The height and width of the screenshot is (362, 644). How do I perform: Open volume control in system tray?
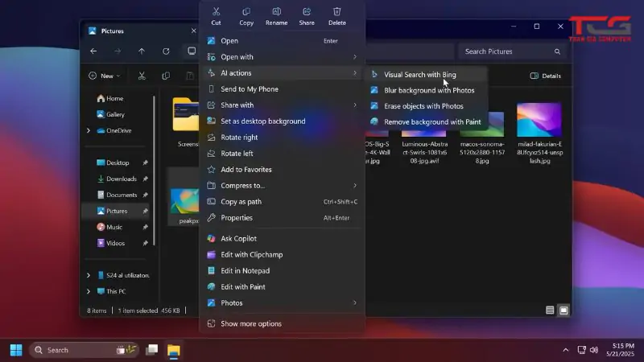(594, 350)
